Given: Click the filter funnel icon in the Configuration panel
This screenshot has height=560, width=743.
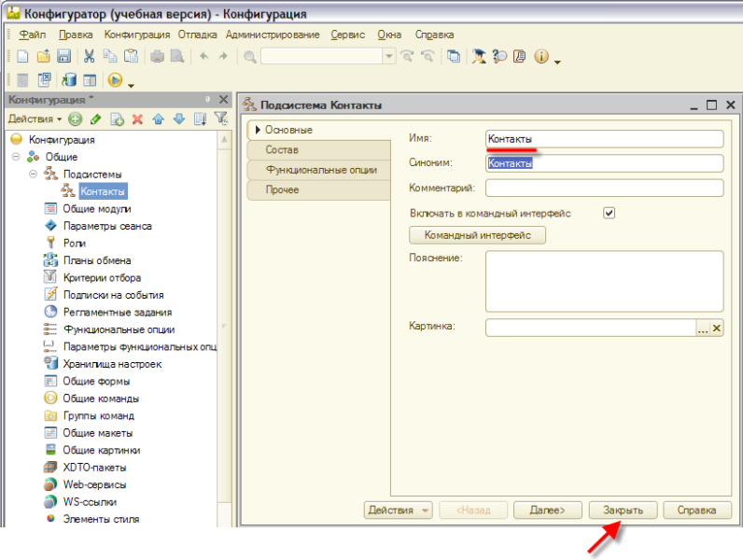Looking at the screenshot, I should pos(220,119).
